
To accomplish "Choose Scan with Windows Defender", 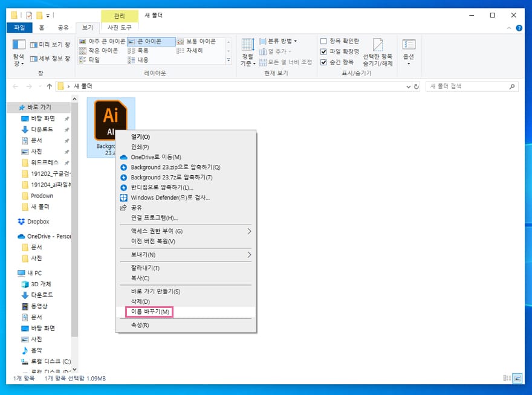I will [x=186, y=197].
